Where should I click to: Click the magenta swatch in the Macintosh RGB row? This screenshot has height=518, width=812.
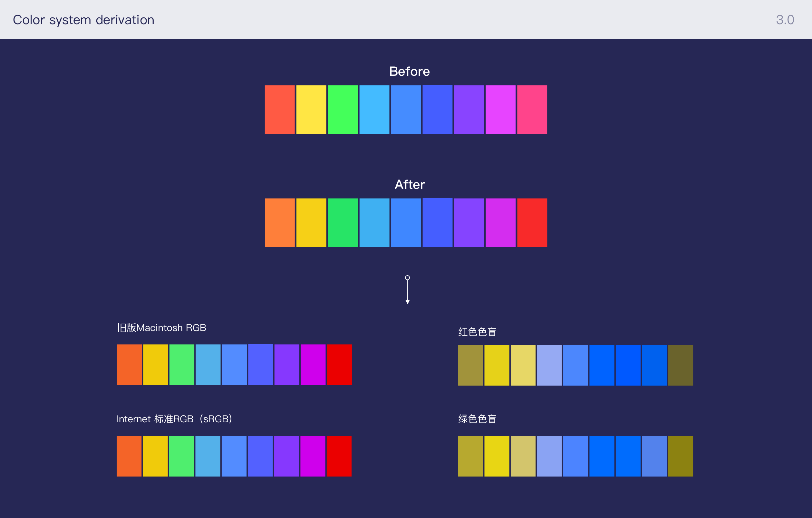click(313, 365)
